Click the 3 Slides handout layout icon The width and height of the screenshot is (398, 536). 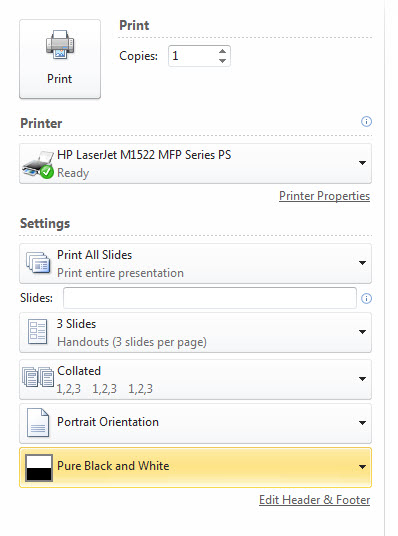tap(37, 332)
